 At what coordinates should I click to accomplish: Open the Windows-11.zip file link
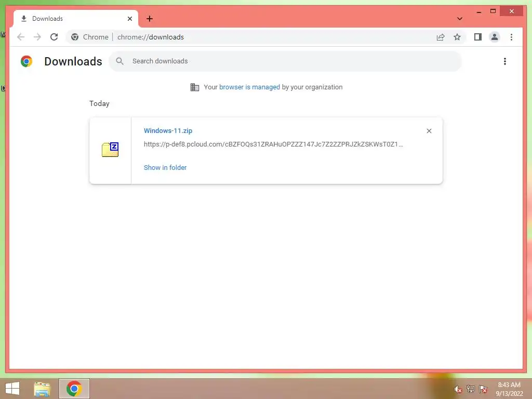click(x=168, y=130)
